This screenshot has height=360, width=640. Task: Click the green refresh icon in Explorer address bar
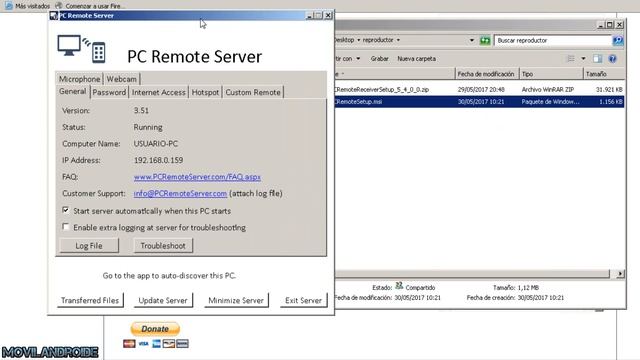pyautogui.click(x=485, y=40)
